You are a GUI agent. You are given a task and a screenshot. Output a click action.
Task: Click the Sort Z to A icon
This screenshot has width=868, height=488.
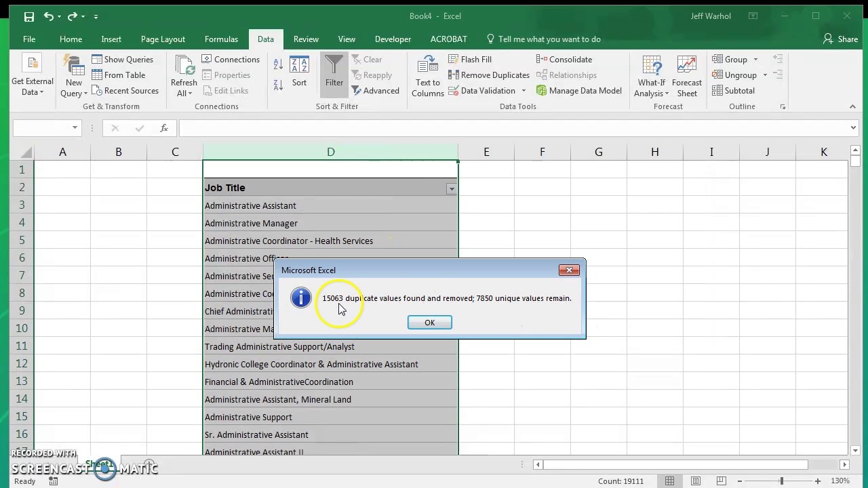pos(278,85)
